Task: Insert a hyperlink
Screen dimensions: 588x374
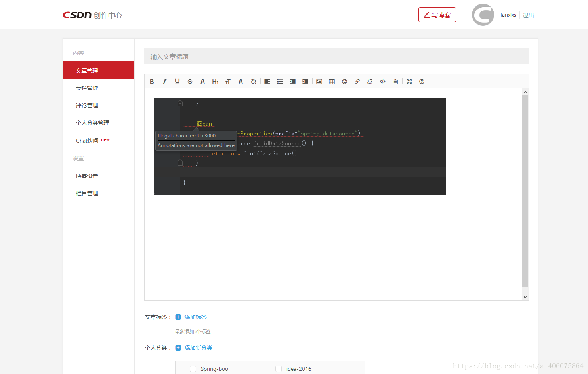Action: pos(357,82)
